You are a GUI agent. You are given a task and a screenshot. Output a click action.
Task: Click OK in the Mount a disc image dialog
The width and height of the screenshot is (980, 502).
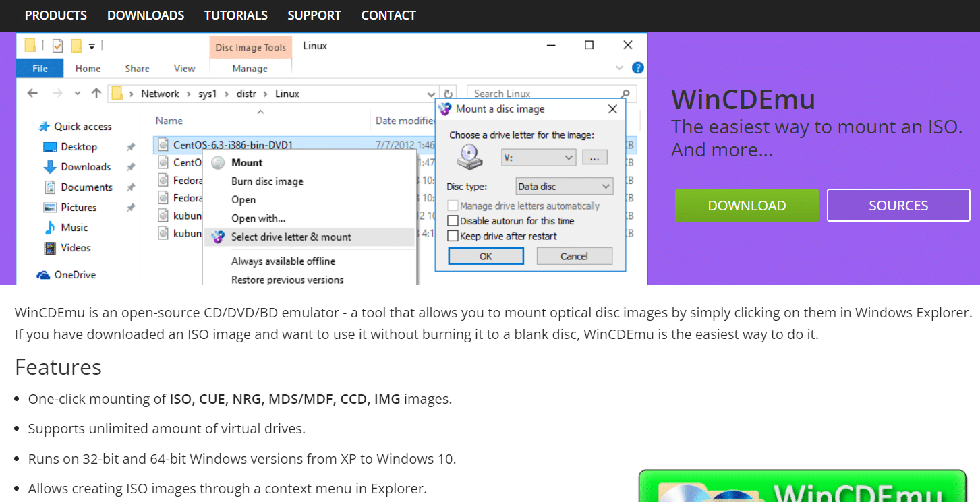coord(486,256)
